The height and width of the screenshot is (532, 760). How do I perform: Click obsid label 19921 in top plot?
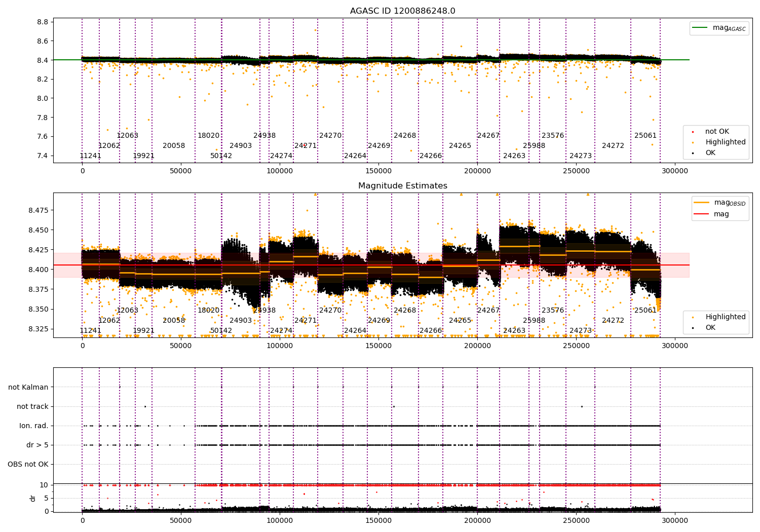[144, 156]
